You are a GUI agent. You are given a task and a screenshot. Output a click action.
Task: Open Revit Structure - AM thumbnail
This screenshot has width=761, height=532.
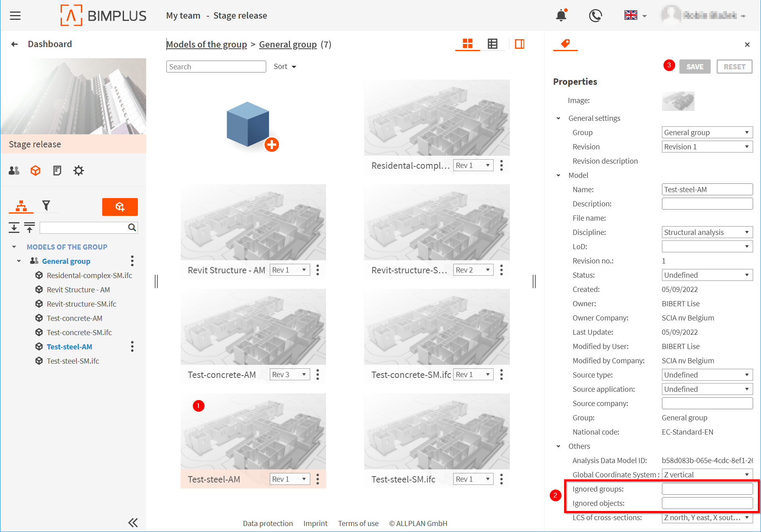(253, 222)
